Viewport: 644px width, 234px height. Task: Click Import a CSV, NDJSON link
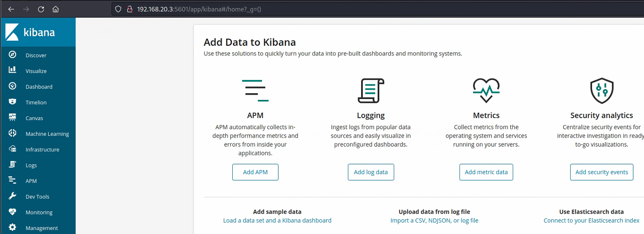click(434, 221)
